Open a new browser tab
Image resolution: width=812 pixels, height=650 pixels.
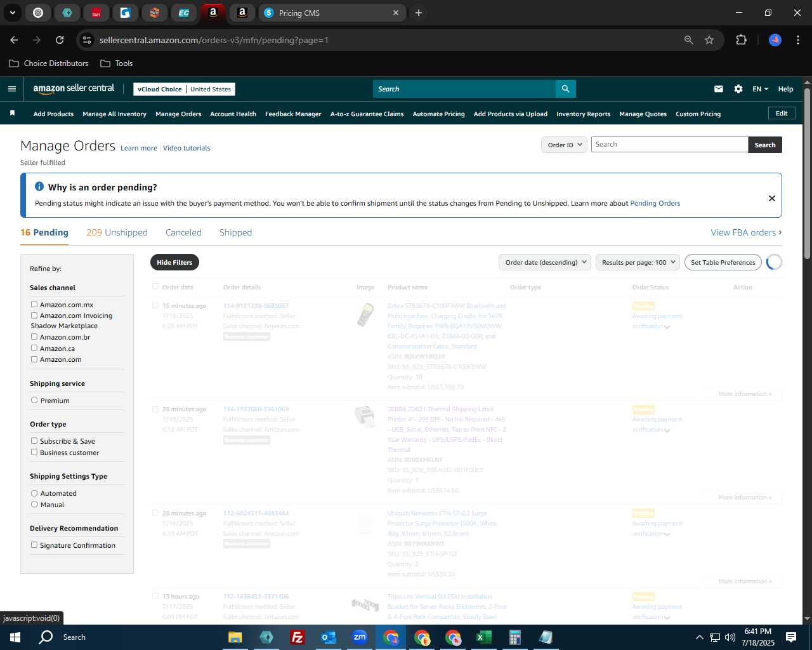point(418,13)
